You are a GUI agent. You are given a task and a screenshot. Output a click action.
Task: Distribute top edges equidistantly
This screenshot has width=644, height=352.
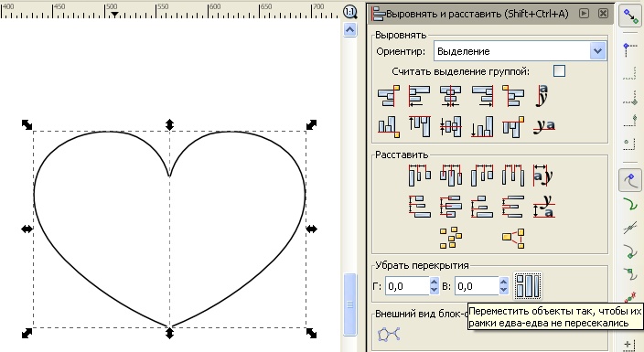coord(419,207)
